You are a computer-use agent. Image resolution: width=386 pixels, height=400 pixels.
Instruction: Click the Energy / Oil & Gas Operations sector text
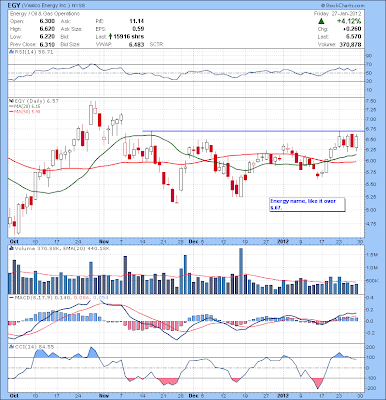coord(45,14)
